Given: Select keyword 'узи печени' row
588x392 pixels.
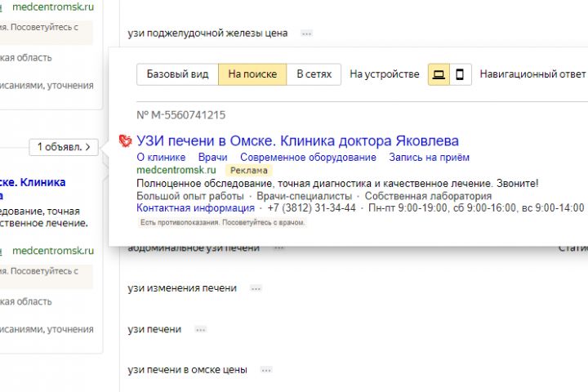Looking at the screenshot, I should (154, 329).
